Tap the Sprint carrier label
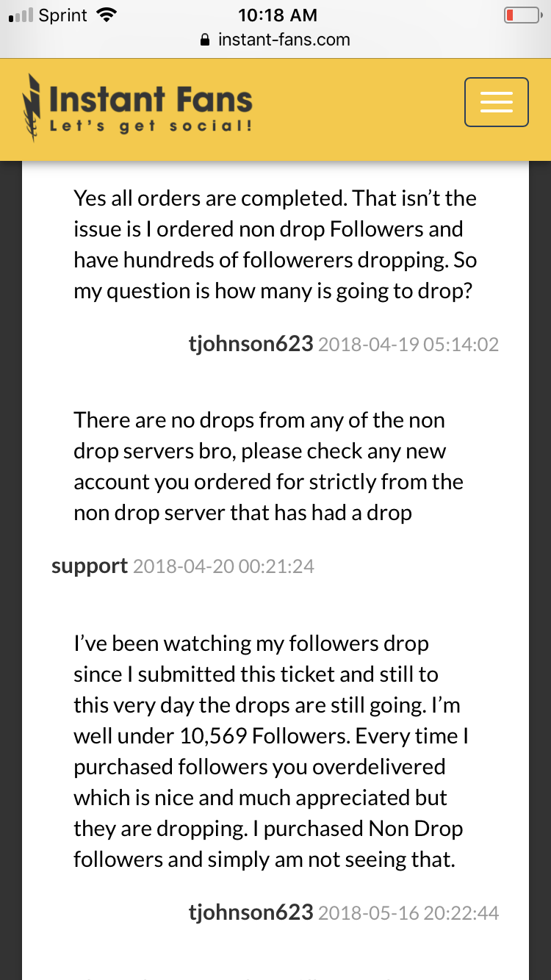The image size is (551, 980). point(63,15)
